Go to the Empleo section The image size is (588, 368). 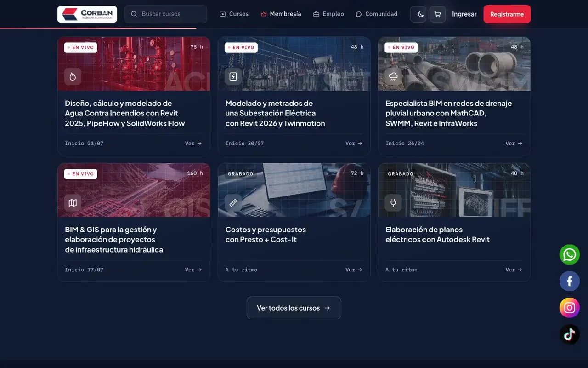coord(328,14)
